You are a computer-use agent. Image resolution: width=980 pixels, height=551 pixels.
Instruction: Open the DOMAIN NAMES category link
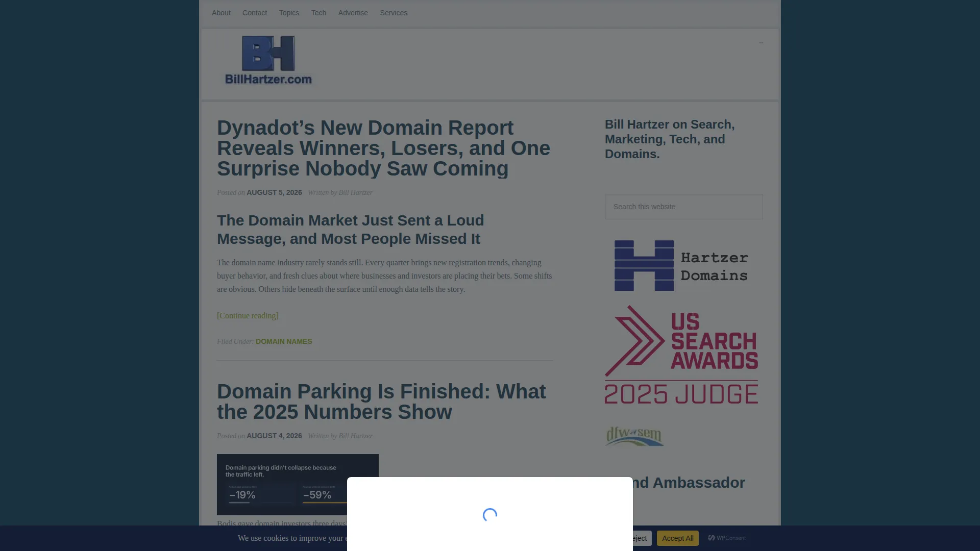(284, 341)
